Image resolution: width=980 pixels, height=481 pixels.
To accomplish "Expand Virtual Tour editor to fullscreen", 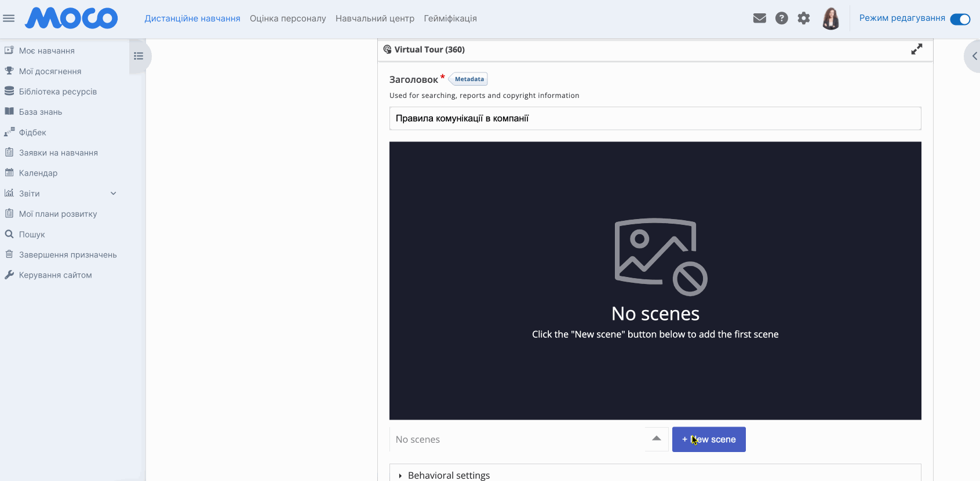I will (917, 50).
